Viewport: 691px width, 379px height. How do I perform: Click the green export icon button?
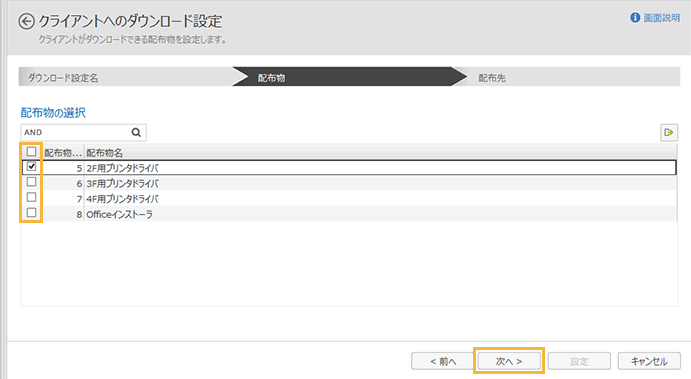[669, 132]
